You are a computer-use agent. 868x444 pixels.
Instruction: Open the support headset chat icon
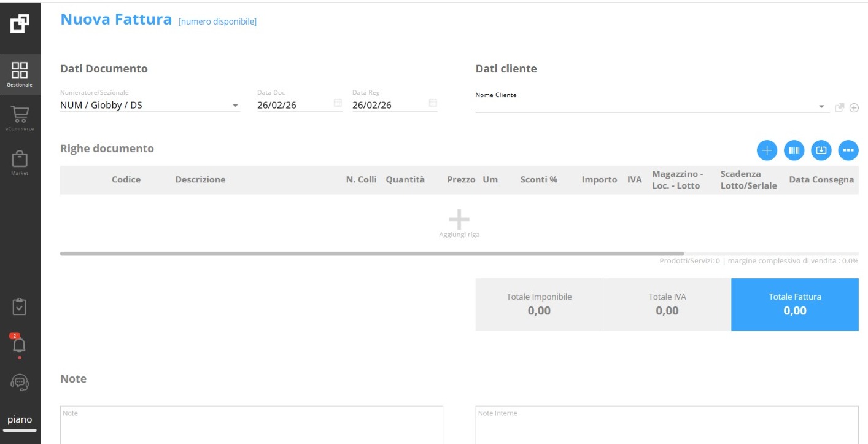(20, 383)
